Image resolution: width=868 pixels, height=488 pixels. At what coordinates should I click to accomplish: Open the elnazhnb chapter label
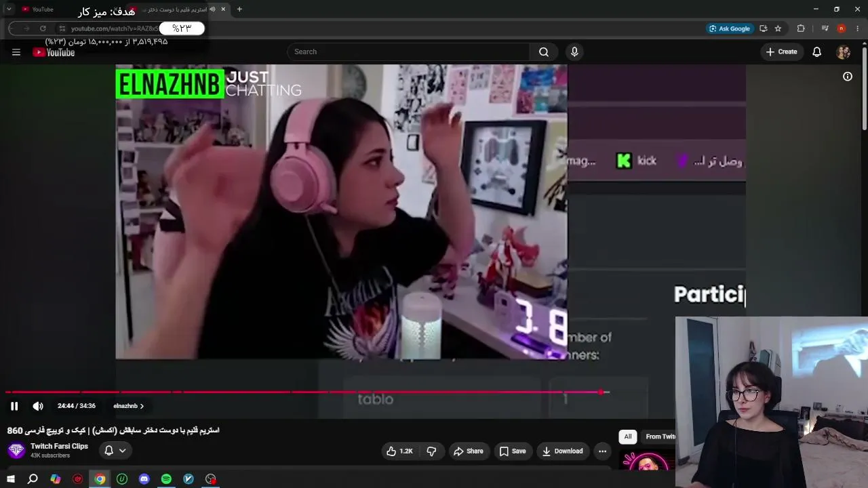(128, 406)
